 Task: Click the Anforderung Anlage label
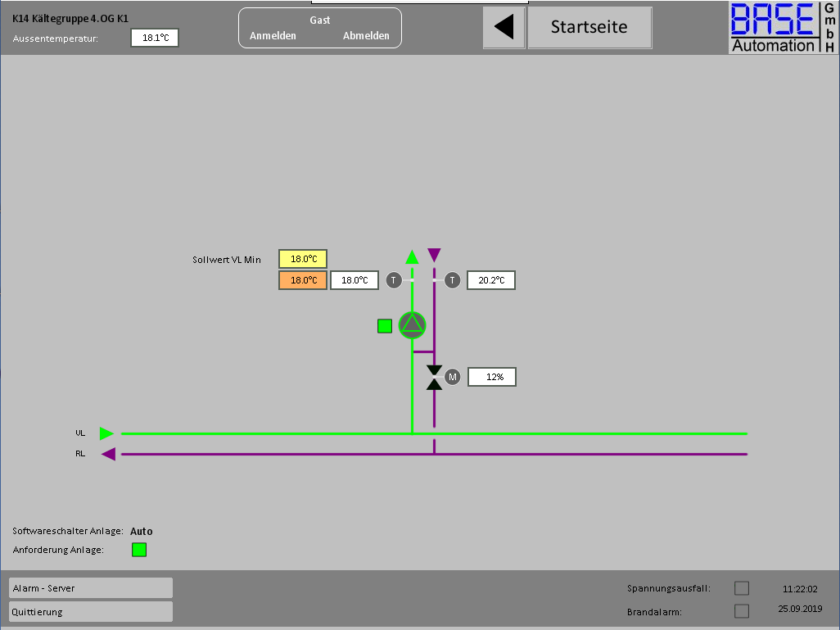[58, 550]
